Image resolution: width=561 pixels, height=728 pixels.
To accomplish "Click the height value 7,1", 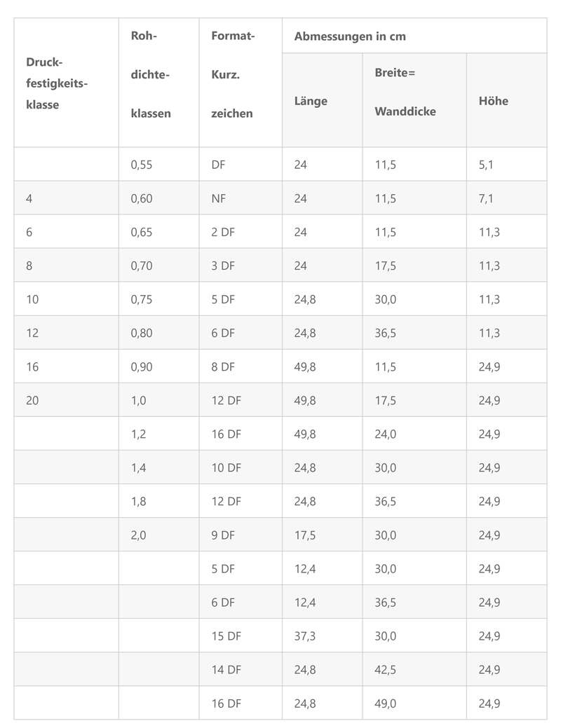I will click(487, 198).
